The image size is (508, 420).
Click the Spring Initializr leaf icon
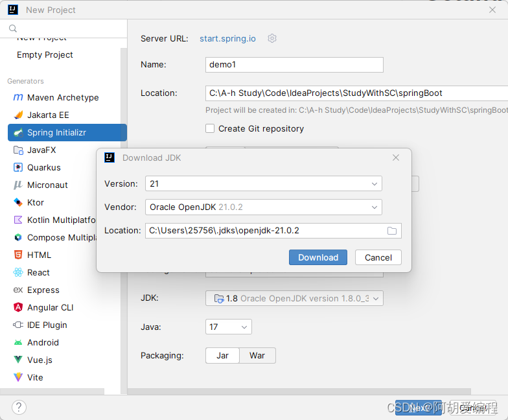tap(18, 132)
